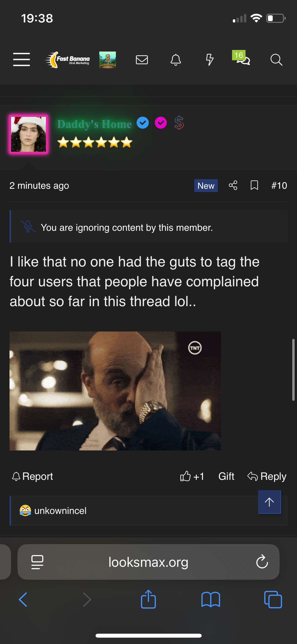Screen dimensions: 297x644
Task: Show ignored content by this member
Action: (x=127, y=228)
